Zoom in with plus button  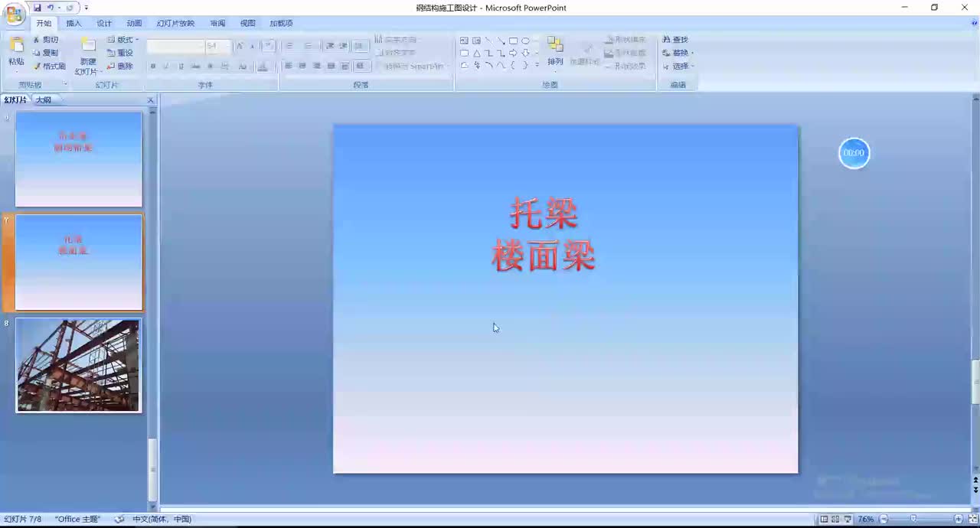coord(958,519)
